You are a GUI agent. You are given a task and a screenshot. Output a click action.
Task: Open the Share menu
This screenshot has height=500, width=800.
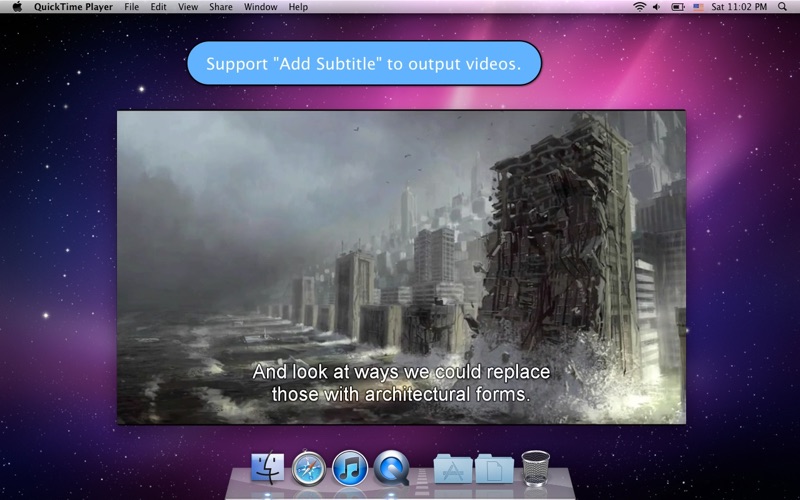(220, 7)
